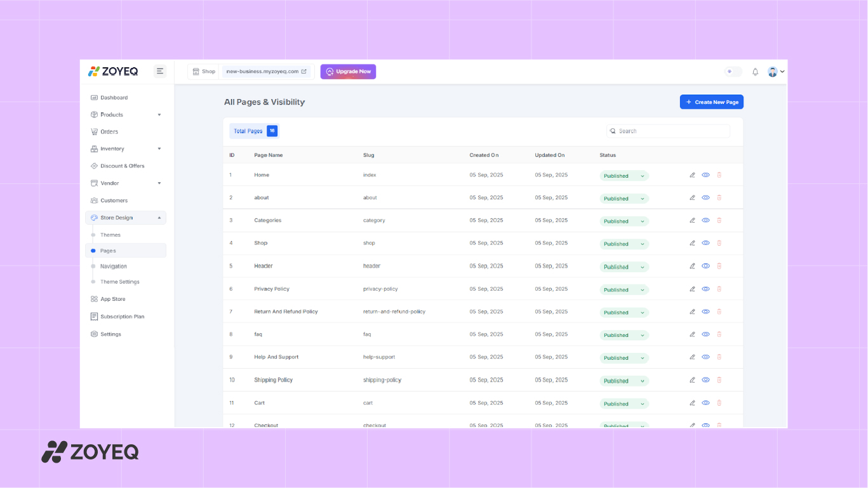Toggle visibility eye for Shop page

[x=705, y=243]
